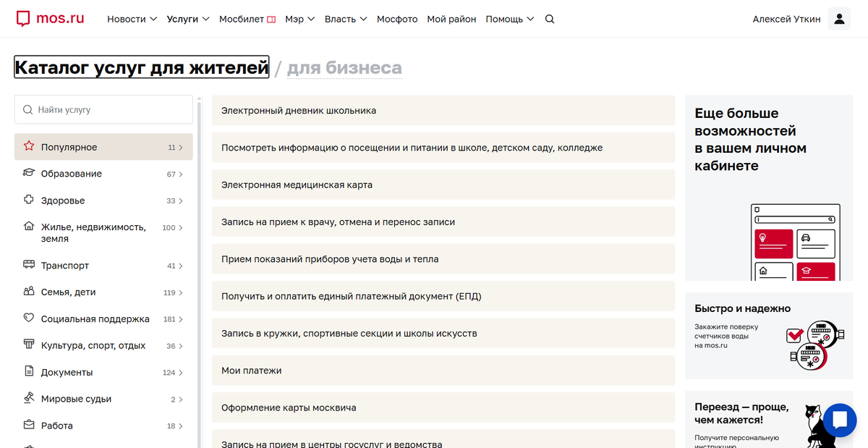Open Запись на прием к врачу service
The height and width of the screenshot is (448, 868).
click(x=443, y=221)
